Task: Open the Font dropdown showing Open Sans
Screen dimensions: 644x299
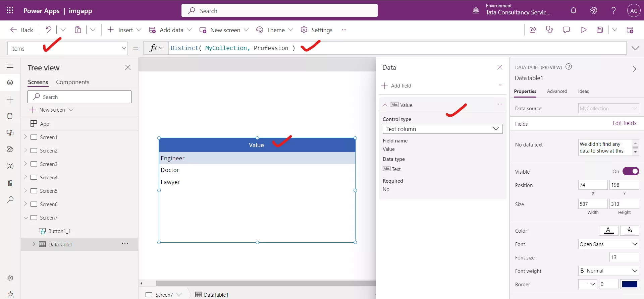Action: (608, 244)
